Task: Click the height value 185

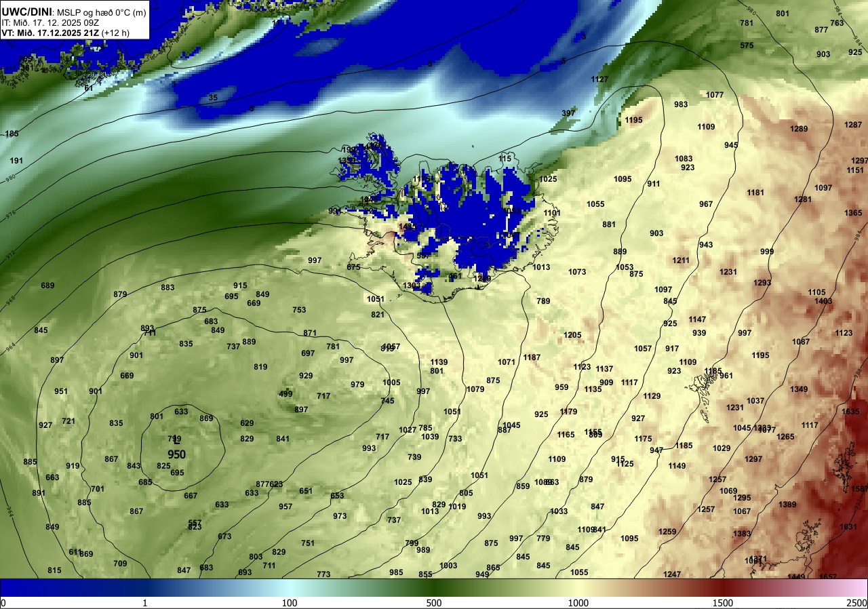Action: (x=12, y=134)
